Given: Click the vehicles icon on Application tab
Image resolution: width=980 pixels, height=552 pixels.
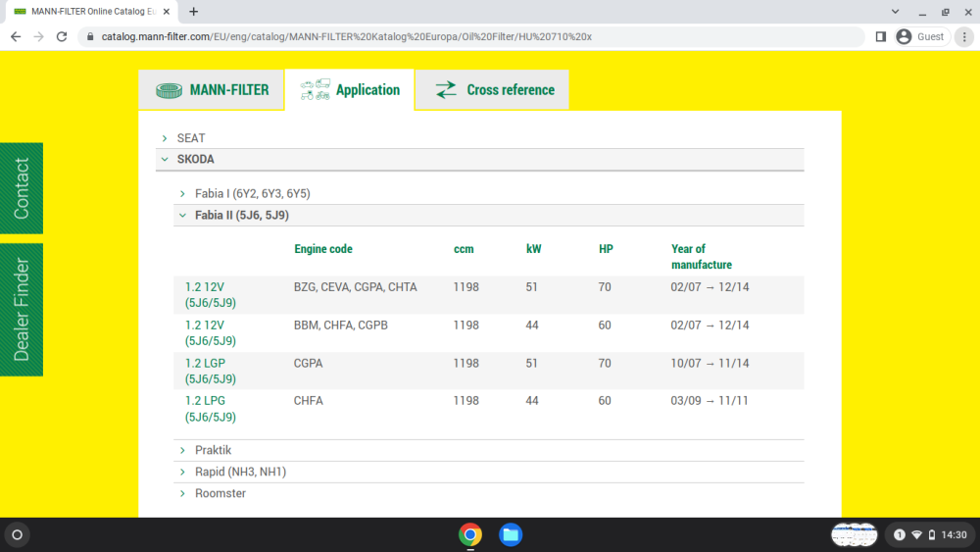Looking at the screenshot, I should coord(315,89).
